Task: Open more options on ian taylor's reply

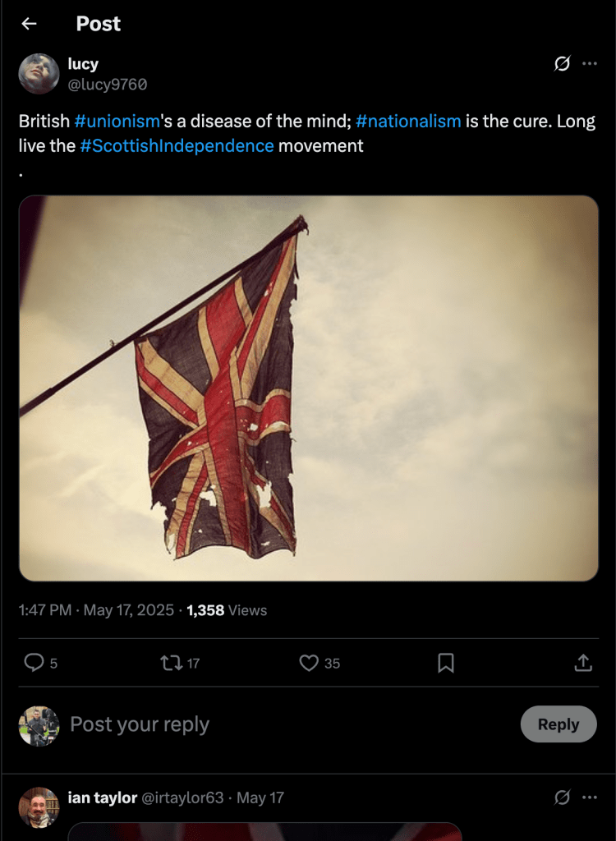Action: pos(589,797)
